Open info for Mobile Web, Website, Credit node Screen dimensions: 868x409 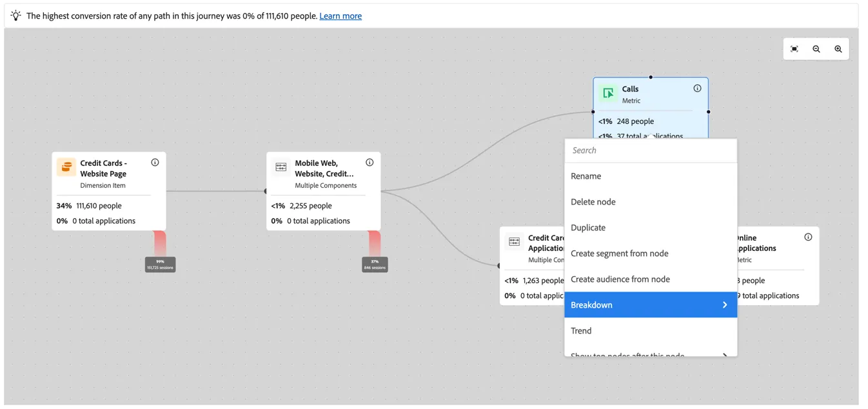[370, 163]
